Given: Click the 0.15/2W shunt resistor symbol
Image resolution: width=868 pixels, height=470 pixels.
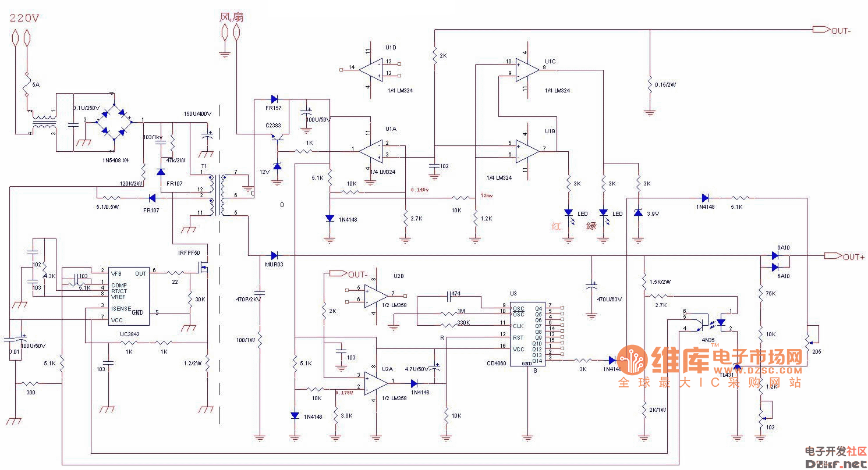Looking at the screenshot, I should (x=650, y=85).
